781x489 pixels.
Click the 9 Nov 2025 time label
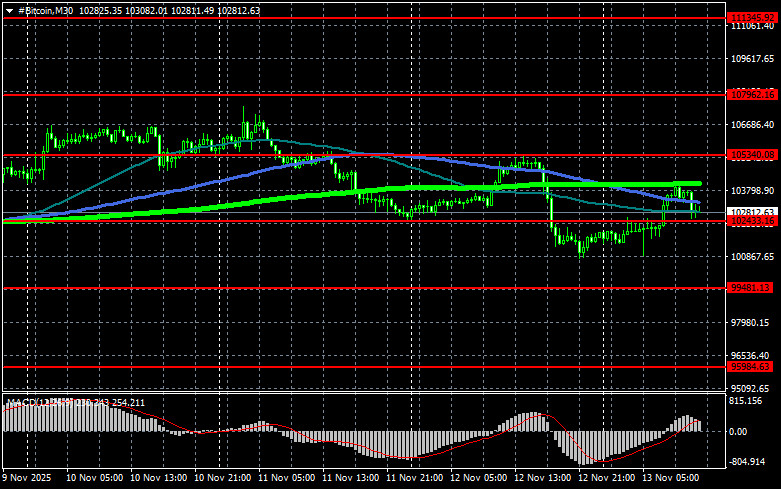point(27,478)
